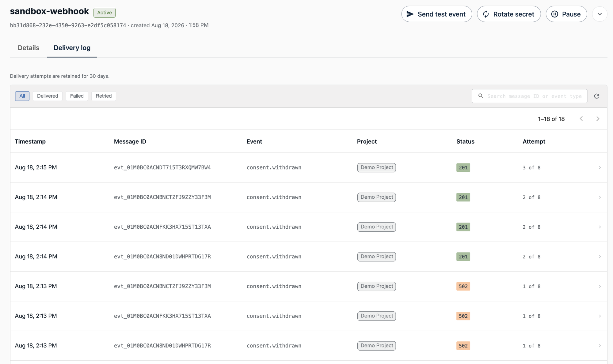The image size is (613, 364).
Task: Select the All filter
Action: (x=22, y=96)
